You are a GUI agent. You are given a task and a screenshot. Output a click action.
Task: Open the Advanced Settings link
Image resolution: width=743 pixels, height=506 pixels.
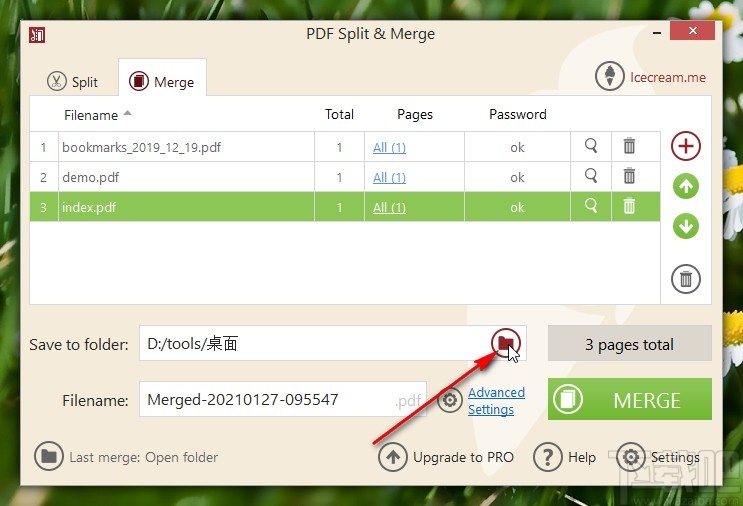click(496, 401)
